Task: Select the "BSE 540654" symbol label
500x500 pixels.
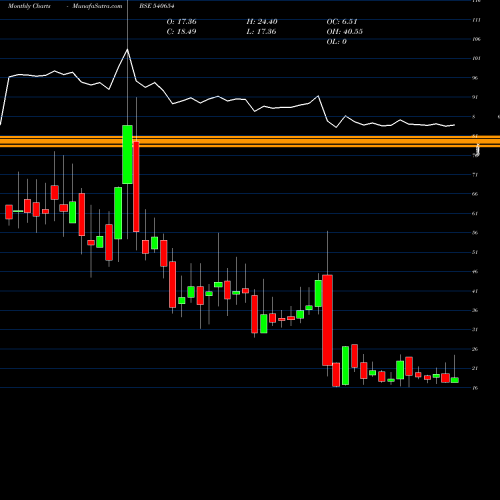Action: (x=157, y=6)
